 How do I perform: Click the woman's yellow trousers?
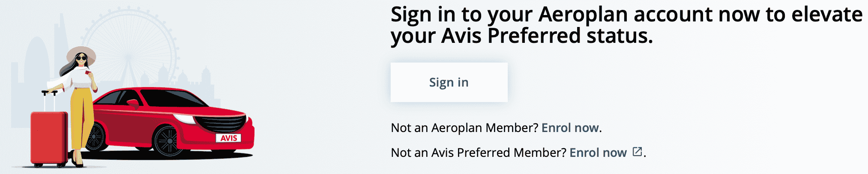(x=81, y=116)
